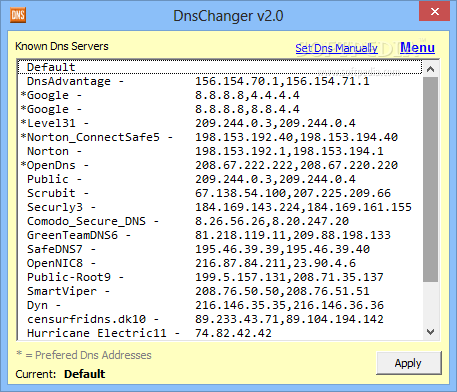Image resolution: width=457 pixels, height=392 pixels.
Task: Select the GreenTeamDNS6 row
Action: [220, 235]
